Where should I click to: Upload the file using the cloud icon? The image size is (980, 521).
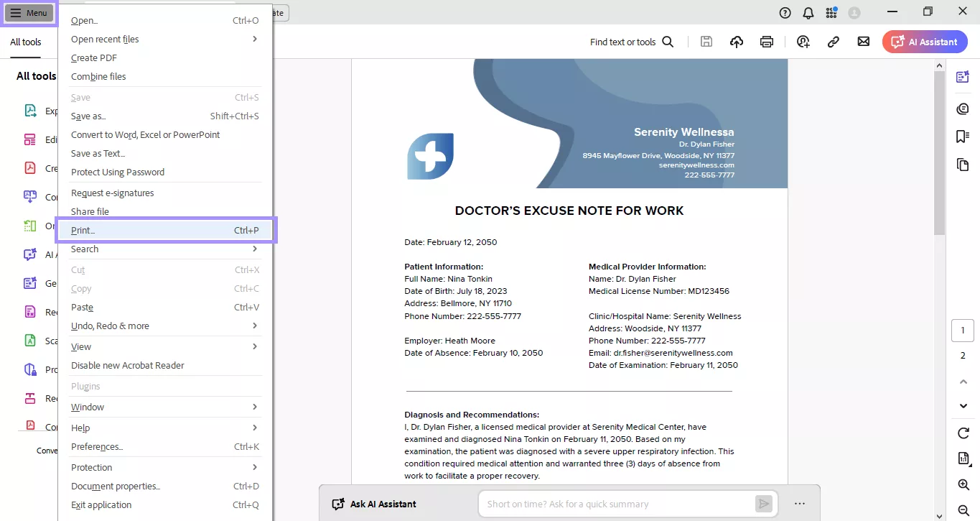737,42
